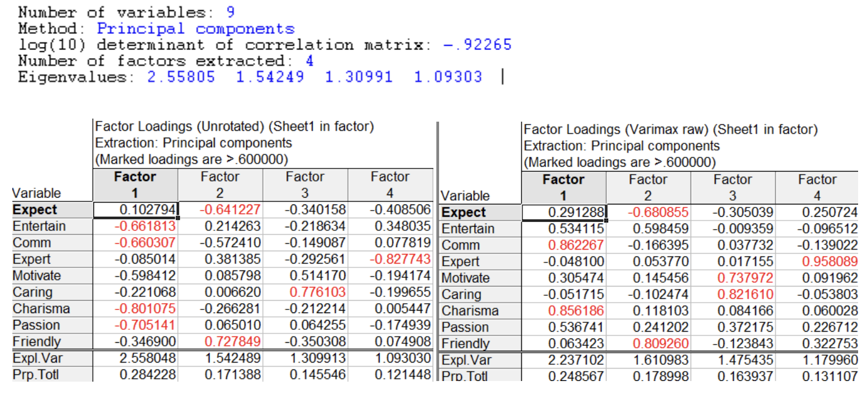Click the eigenvalue 1.09303
This screenshot has height=394, width=868.
448,77
